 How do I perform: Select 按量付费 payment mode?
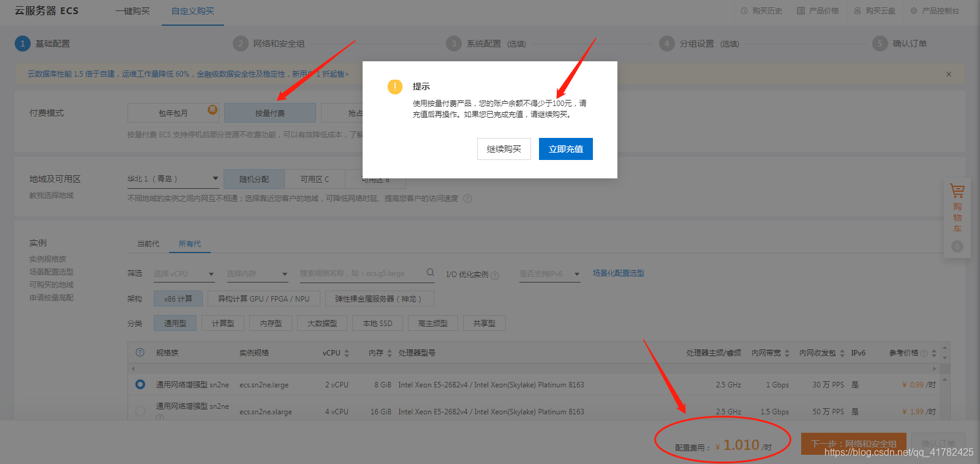click(x=270, y=113)
